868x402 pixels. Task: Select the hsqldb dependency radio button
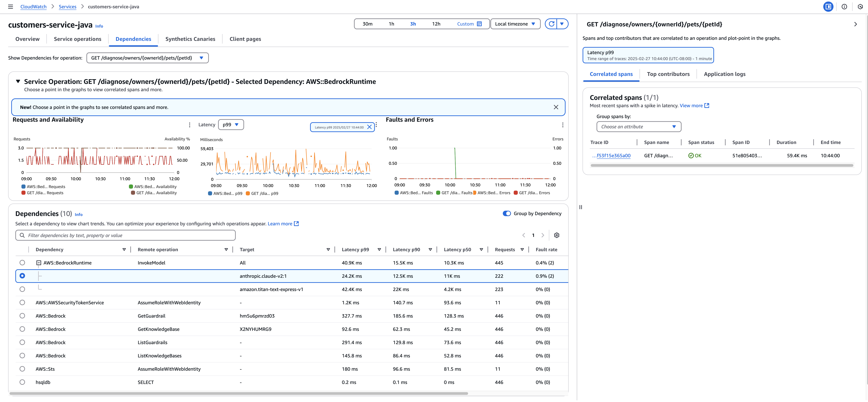(22, 382)
